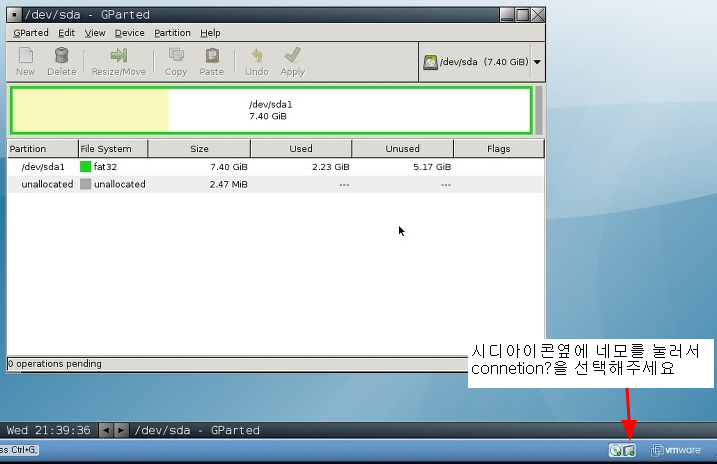Click the green fat32 color swatch
This screenshot has height=464, width=717.
point(85,166)
